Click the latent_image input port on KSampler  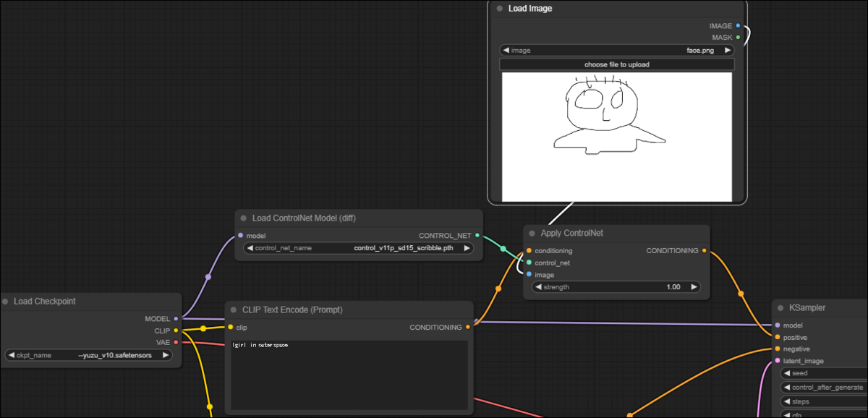pyautogui.click(x=778, y=361)
